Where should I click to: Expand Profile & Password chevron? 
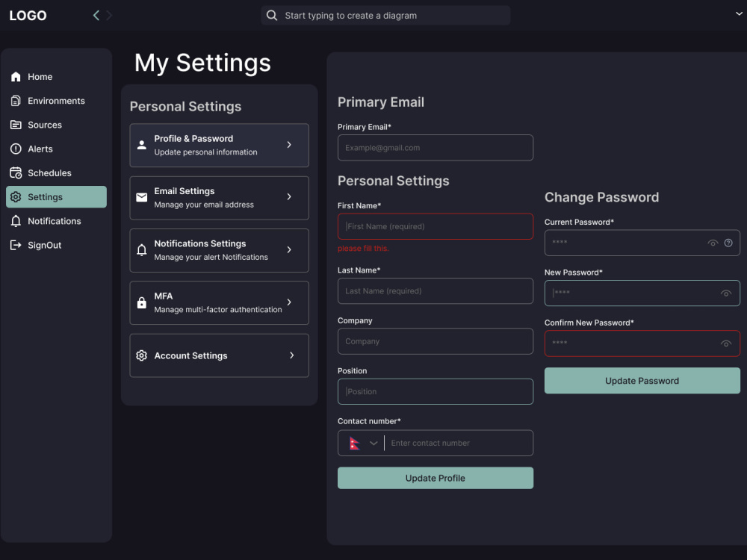tap(289, 145)
